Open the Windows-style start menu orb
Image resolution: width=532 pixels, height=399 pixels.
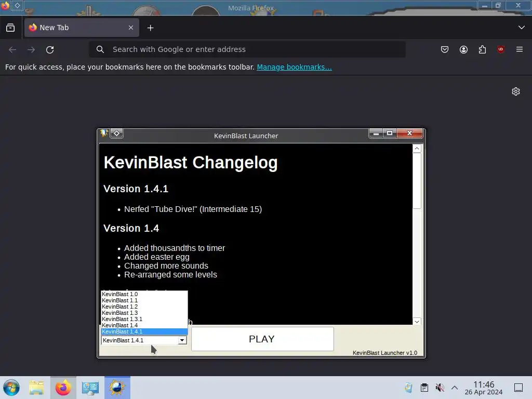(11, 388)
